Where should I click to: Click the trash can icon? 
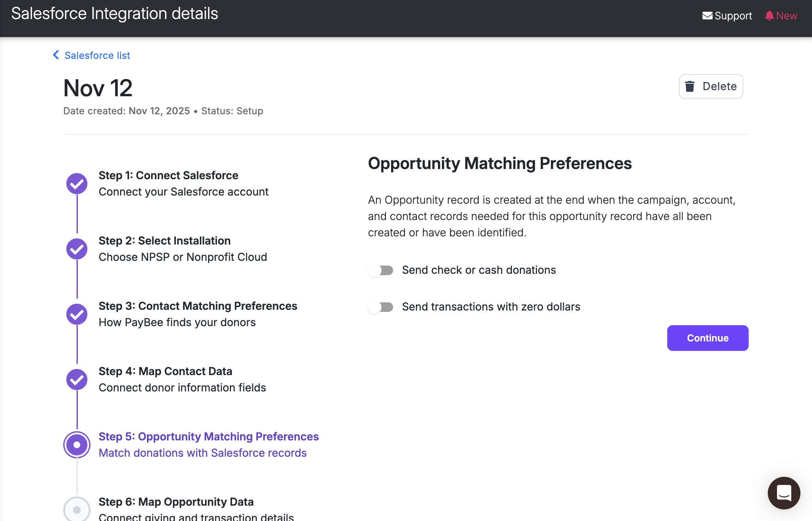[x=690, y=86]
